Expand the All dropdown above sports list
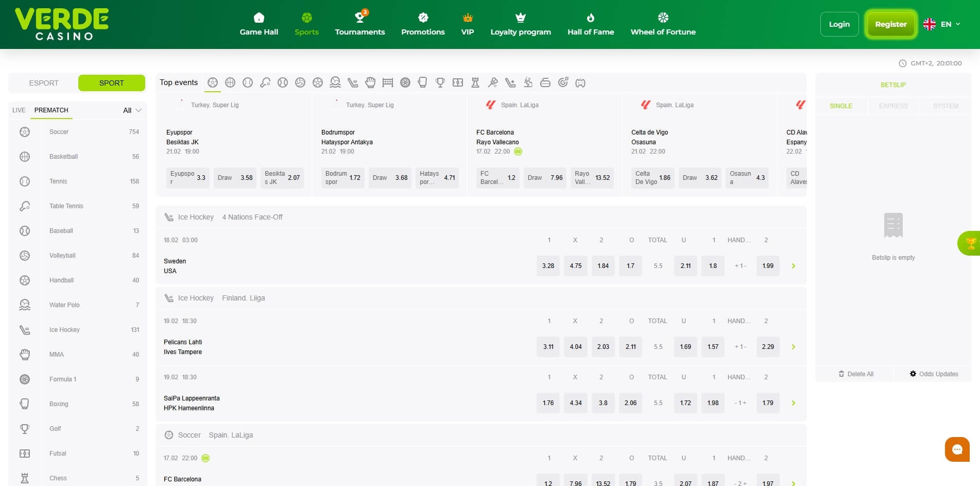Image resolution: width=980 pixels, height=486 pixels. coord(130,110)
